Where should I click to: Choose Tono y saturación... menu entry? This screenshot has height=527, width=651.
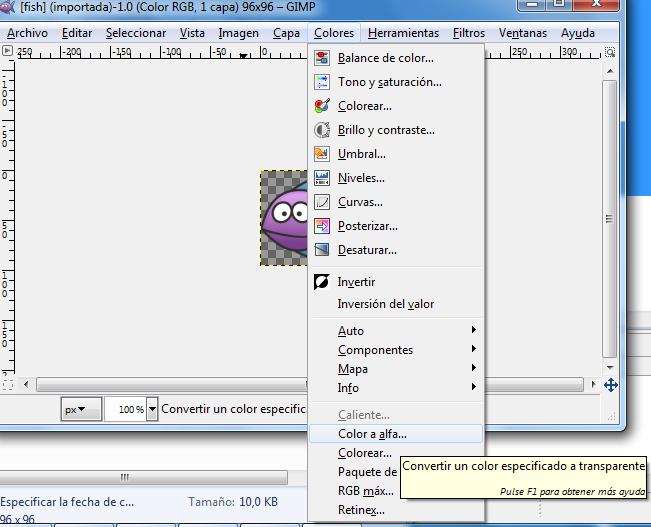pos(396,82)
